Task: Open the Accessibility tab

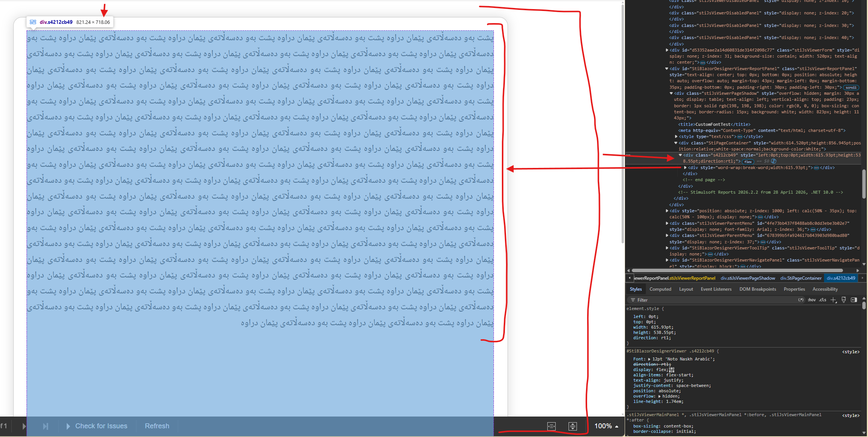Action: 825,289
